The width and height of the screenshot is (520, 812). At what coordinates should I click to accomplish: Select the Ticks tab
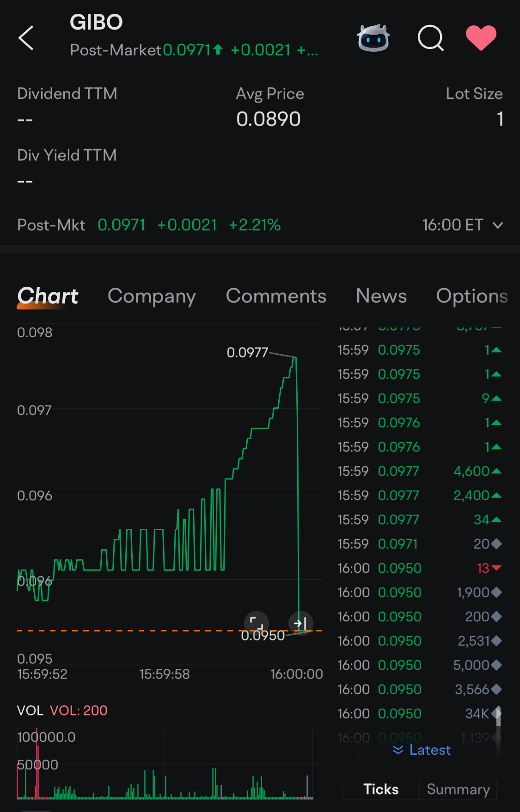click(381, 789)
